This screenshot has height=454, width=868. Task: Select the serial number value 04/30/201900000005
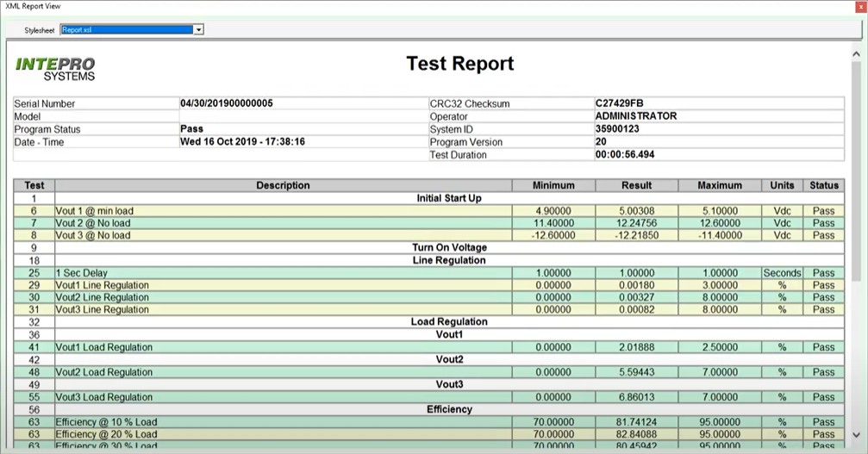tap(227, 103)
